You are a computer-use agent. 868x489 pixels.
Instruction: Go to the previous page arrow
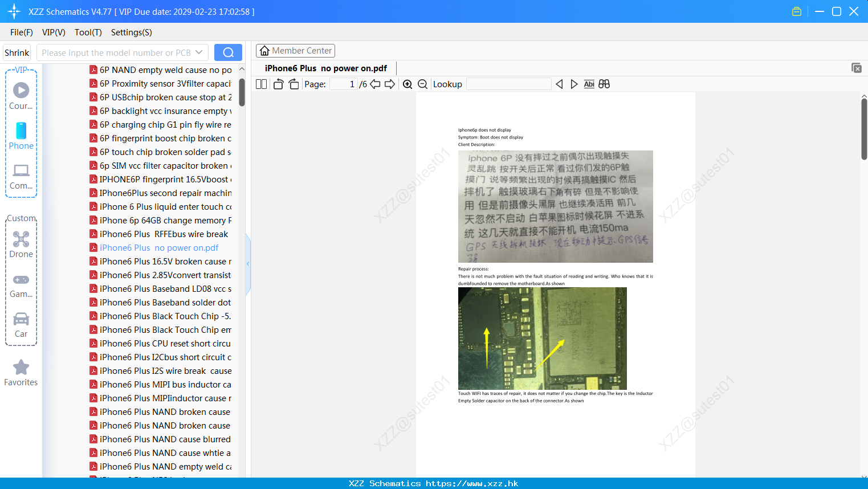375,84
